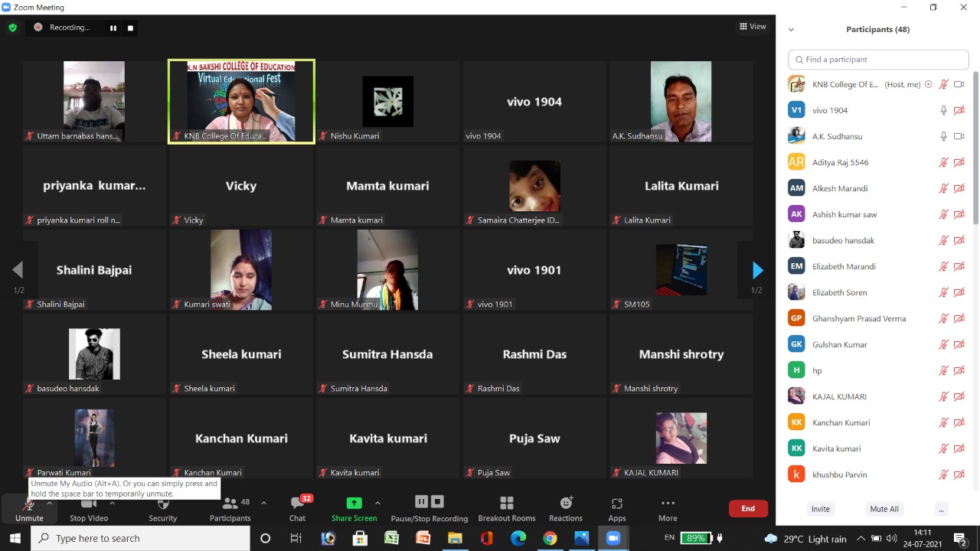Open the Reactions menu
Screen dimensions: 980x551
(x=566, y=508)
